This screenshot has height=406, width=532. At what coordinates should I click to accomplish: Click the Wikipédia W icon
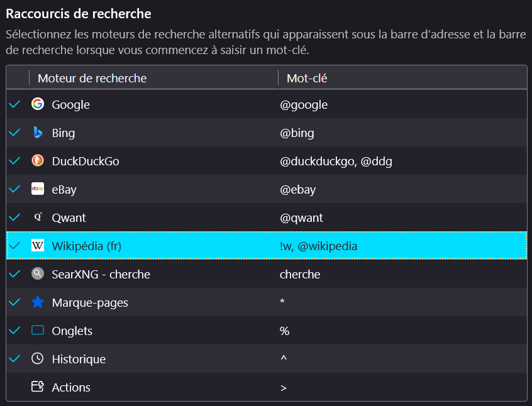coord(38,246)
